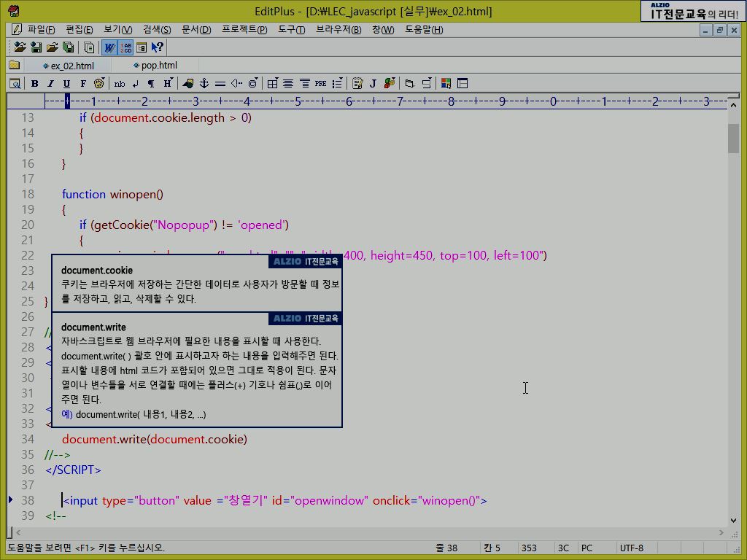This screenshot has height=560, width=747.
Task: Click line 34 document.write code
Action: coord(155,439)
